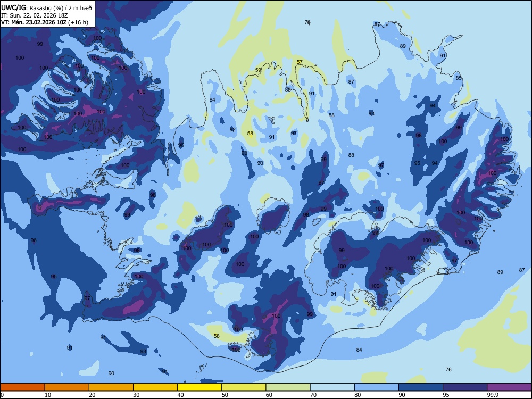Select the '60' legend scale label

click(x=269, y=395)
